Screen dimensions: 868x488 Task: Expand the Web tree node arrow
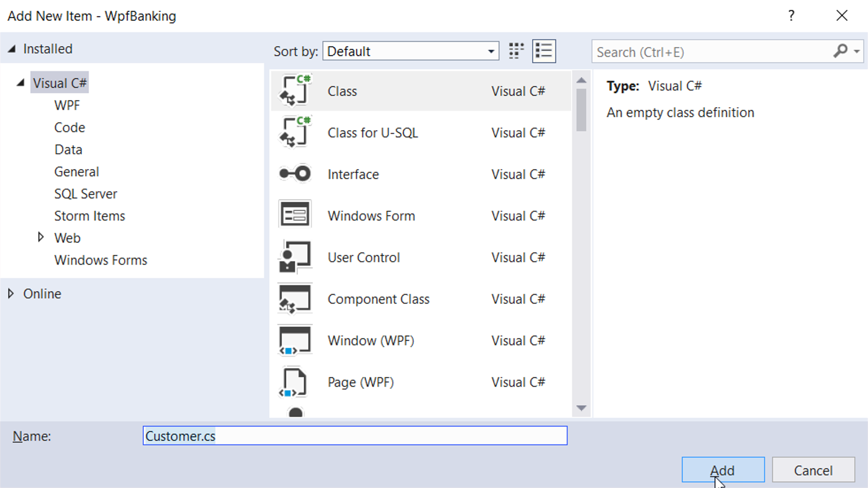(41, 237)
